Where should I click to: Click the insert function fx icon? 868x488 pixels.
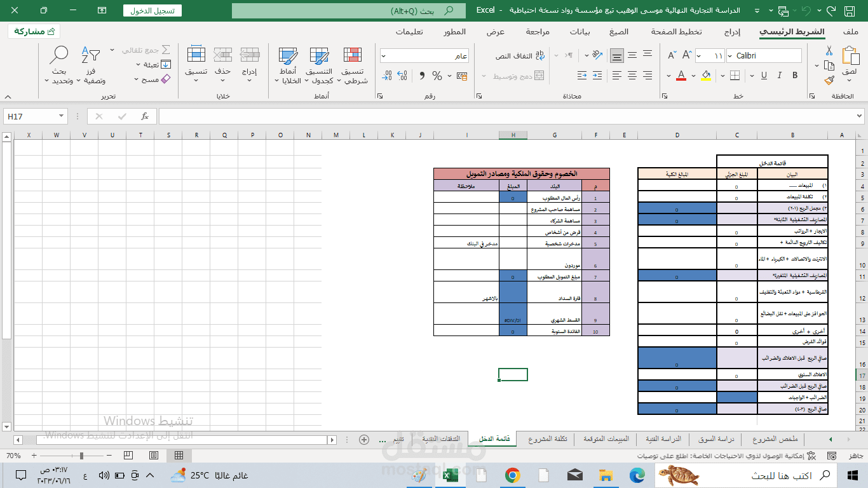pyautogui.click(x=145, y=116)
